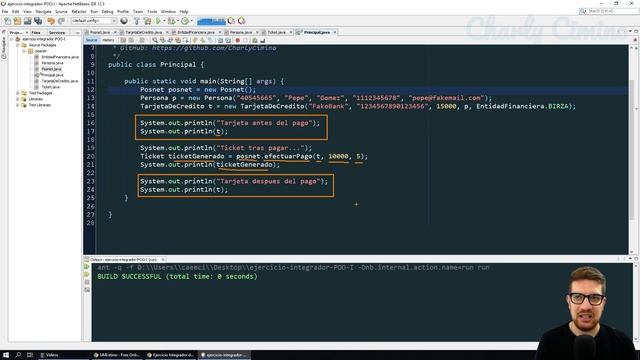
Task: Open the Run Project dropdown arrow
Action: tap(164, 21)
